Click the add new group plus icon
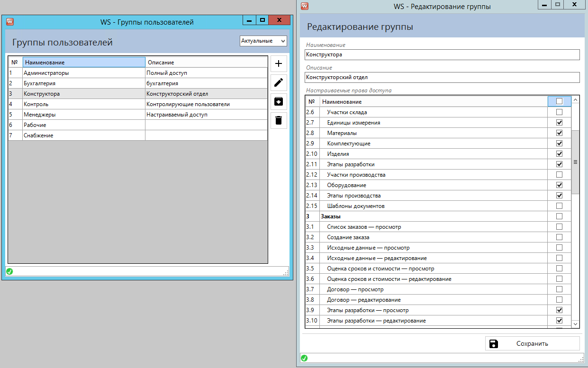The image size is (588, 368). [279, 64]
